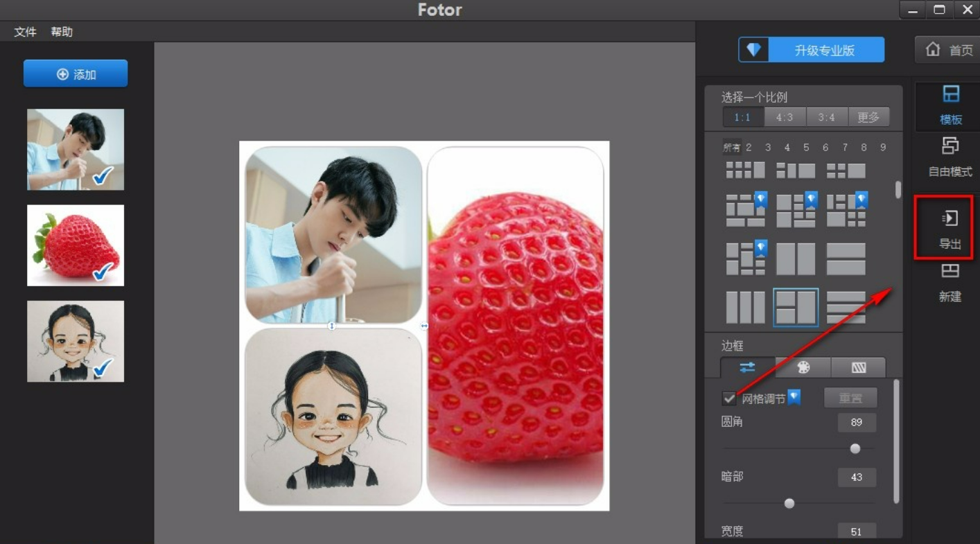Viewport: 980px width, 544px height.
Task: Filter templates for 7 photos
Action: tap(845, 147)
